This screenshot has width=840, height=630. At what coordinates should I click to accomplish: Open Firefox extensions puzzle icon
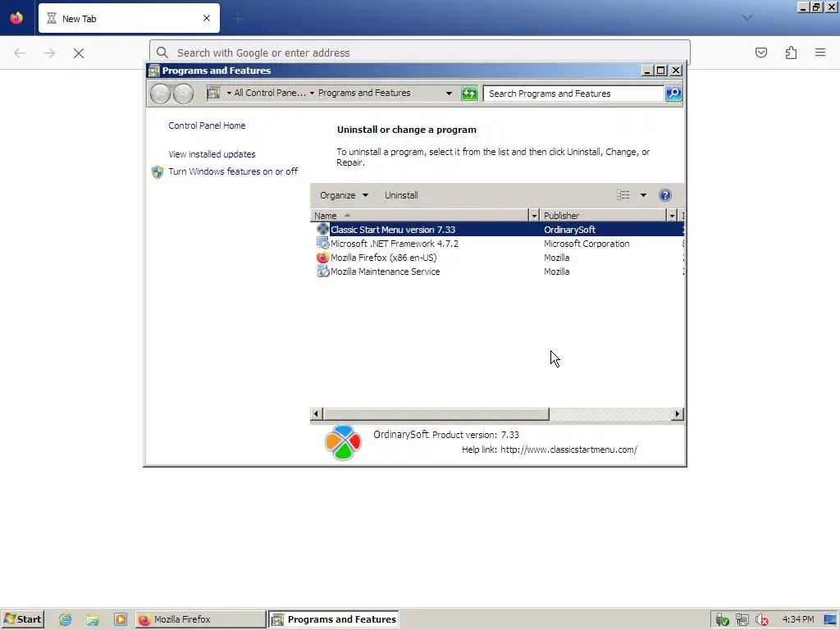click(791, 52)
